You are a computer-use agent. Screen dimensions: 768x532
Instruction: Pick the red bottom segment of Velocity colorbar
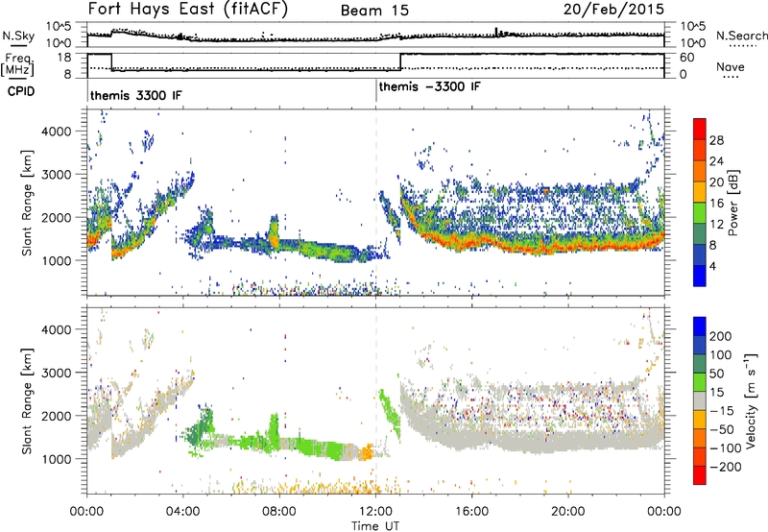(700, 475)
